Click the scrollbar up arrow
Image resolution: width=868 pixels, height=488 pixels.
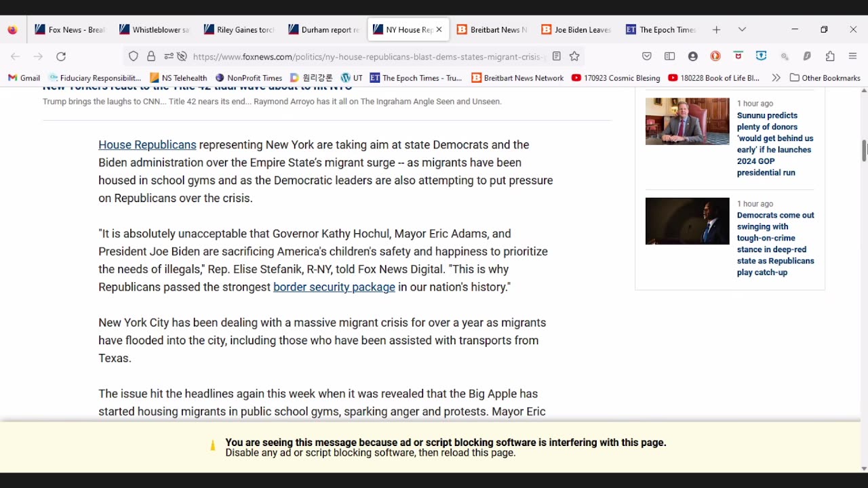point(864,91)
